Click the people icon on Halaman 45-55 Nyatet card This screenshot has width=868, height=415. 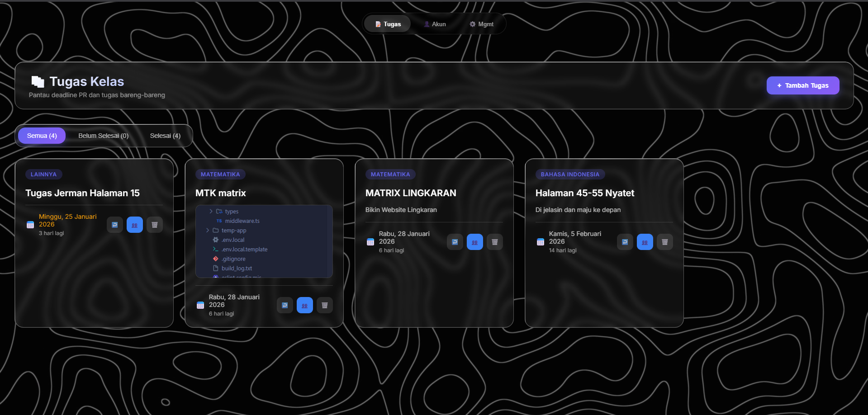[645, 242]
